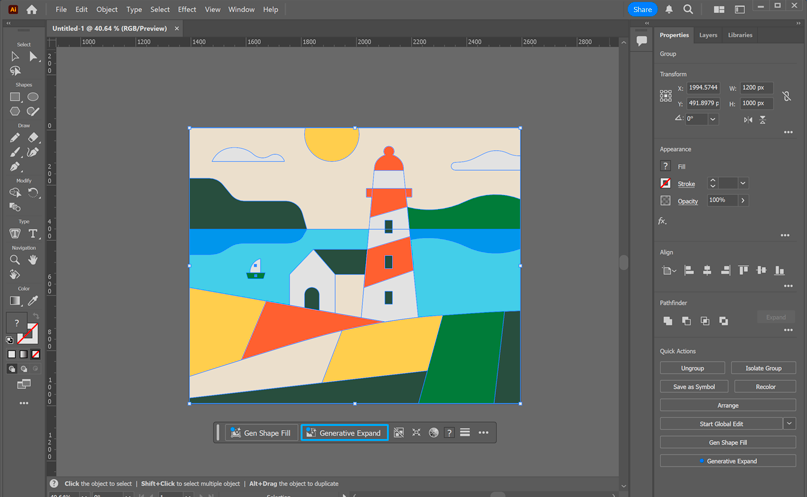Apply Pathfinder Intersect shape mode
The image size is (807, 497).
coord(705,321)
